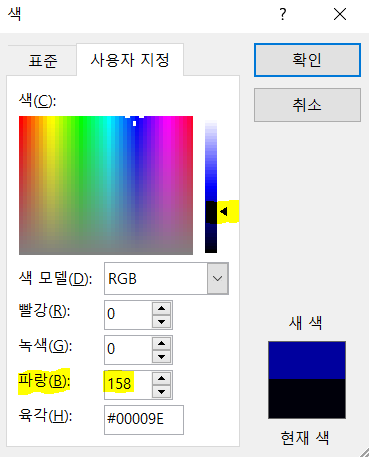This screenshot has height=457, width=369.
Task: Click the dialog resize grip corner
Action: pyautogui.click(x=364, y=452)
